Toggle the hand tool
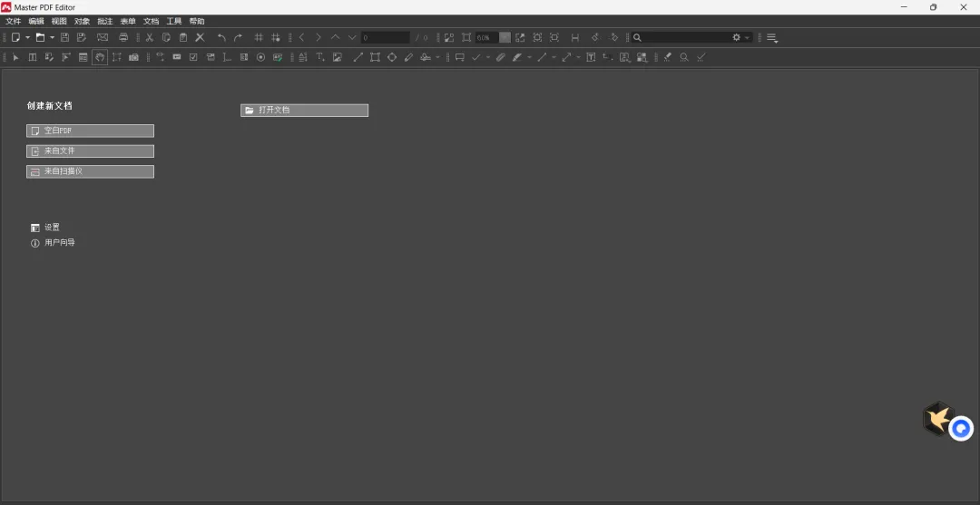The width and height of the screenshot is (980, 505). [100, 57]
